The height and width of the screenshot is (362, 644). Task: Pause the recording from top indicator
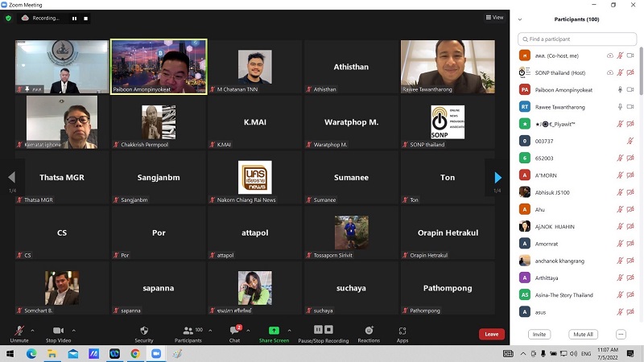coord(75,18)
